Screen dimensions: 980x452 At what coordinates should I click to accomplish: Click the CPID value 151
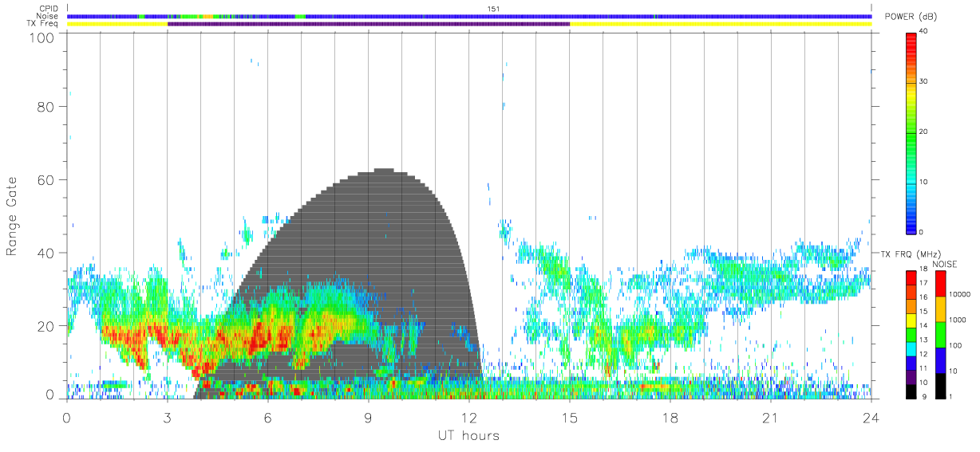(x=494, y=9)
